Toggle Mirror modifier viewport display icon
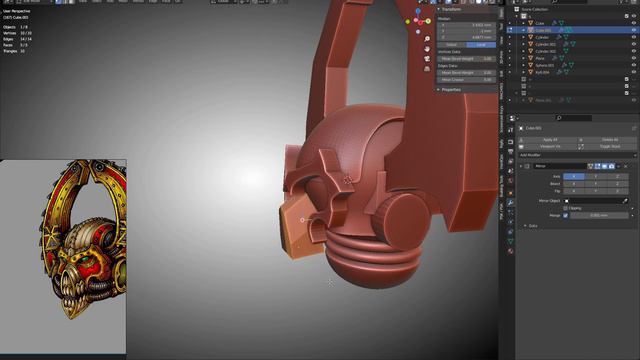The image size is (640, 360). point(604,166)
